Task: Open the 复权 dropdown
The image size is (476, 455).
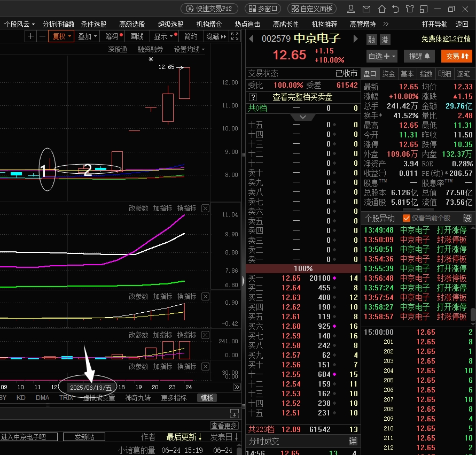Action: click(62, 36)
